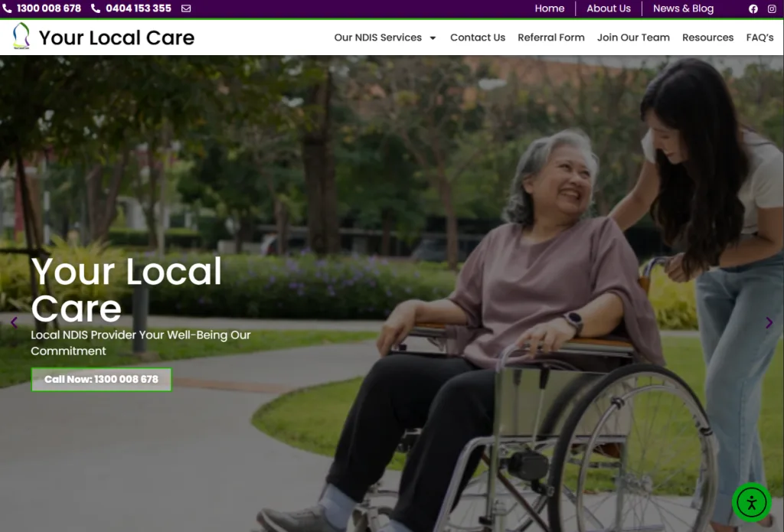The image size is (784, 532).
Task: Select Join Our Team in navigation
Action: (633, 38)
